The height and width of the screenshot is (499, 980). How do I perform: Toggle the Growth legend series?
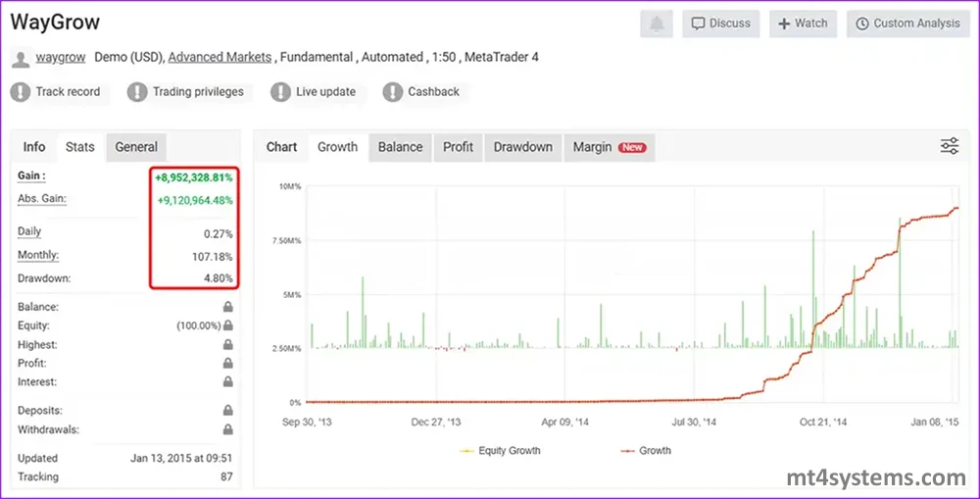point(646,450)
